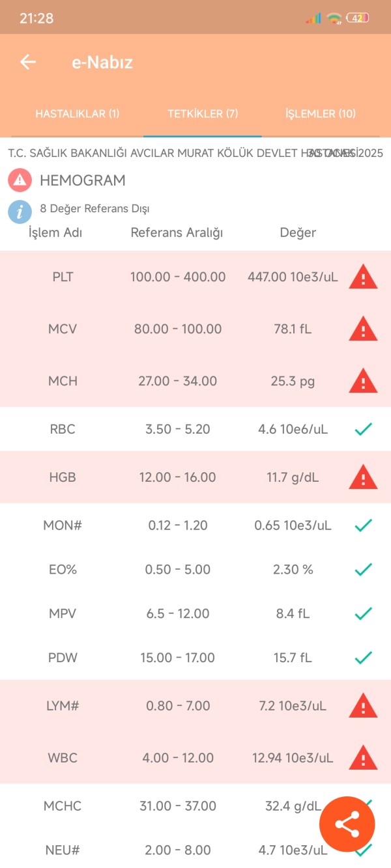Tap the Referans Aralığı column header
Screen dimensions: 391x868
tap(177, 232)
